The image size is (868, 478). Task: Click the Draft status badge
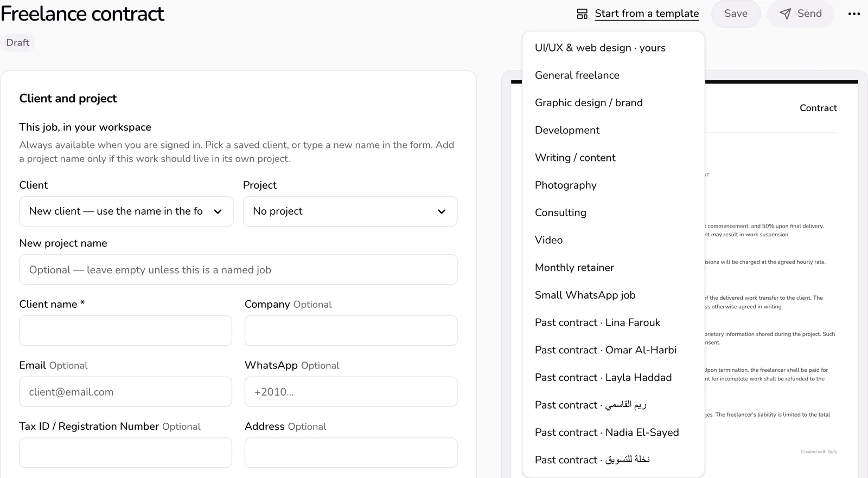18,43
